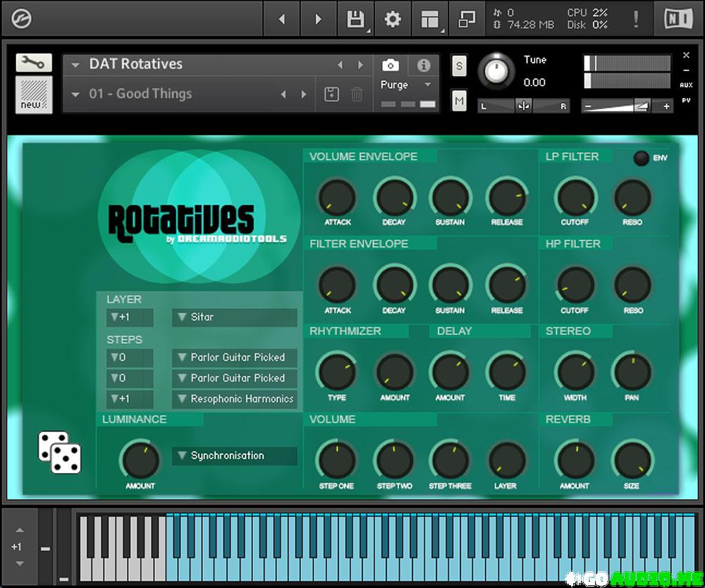The width and height of the screenshot is (705, 588).
Task: Open the Purge menu
Action: 407,85
